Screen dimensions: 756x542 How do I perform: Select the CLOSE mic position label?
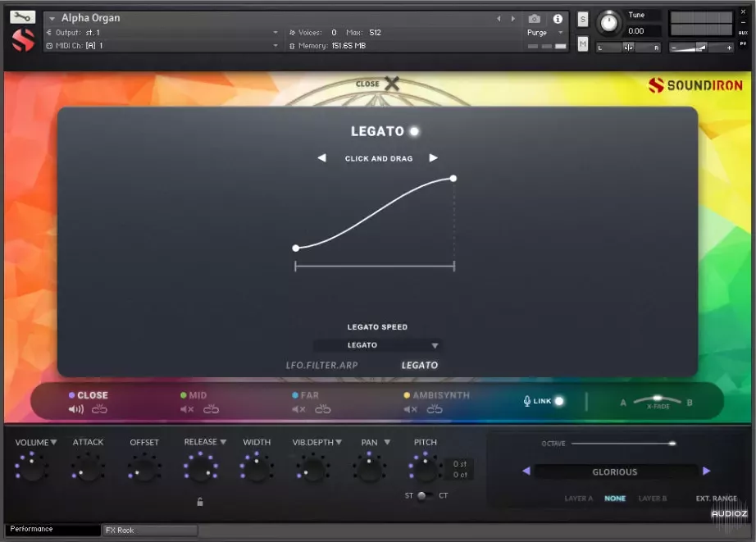click(92, 395)
